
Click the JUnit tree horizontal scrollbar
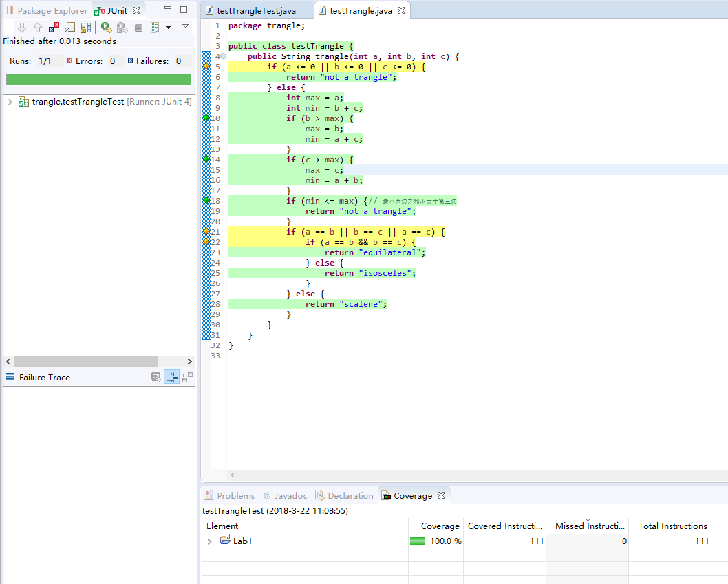(x=86, y=361)
